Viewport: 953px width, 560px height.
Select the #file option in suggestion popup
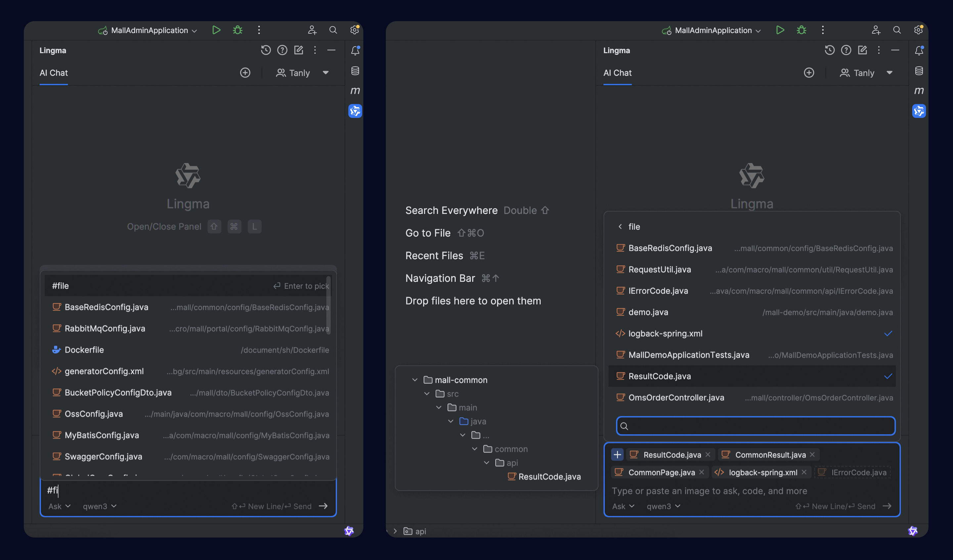pyautogui.click(x=61, y=286)
